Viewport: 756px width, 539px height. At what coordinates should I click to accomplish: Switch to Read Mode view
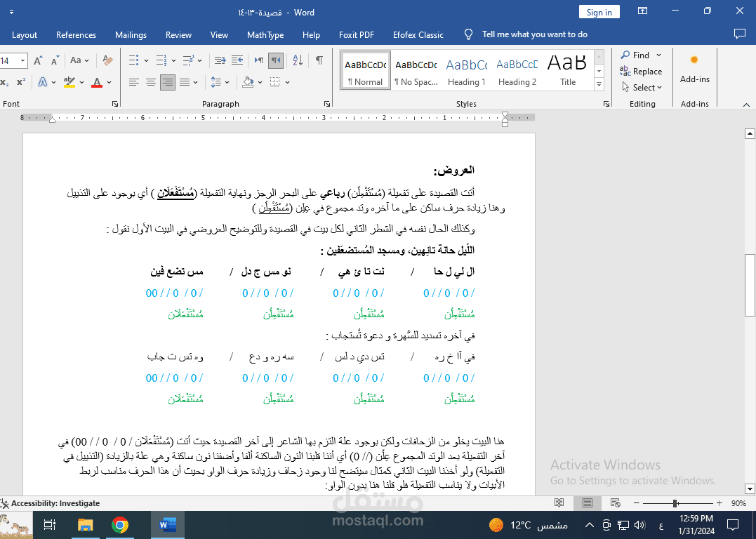tap(559, 503)
